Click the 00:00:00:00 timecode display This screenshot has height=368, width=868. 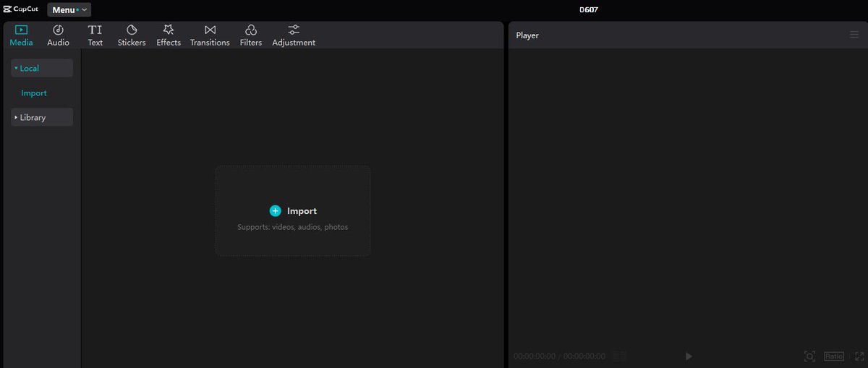[x=559, y=356]
